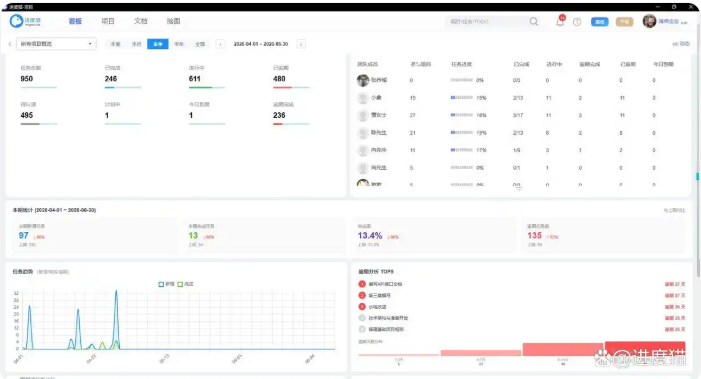
Task: Click the 495 stat value
Action: point(27,115)
